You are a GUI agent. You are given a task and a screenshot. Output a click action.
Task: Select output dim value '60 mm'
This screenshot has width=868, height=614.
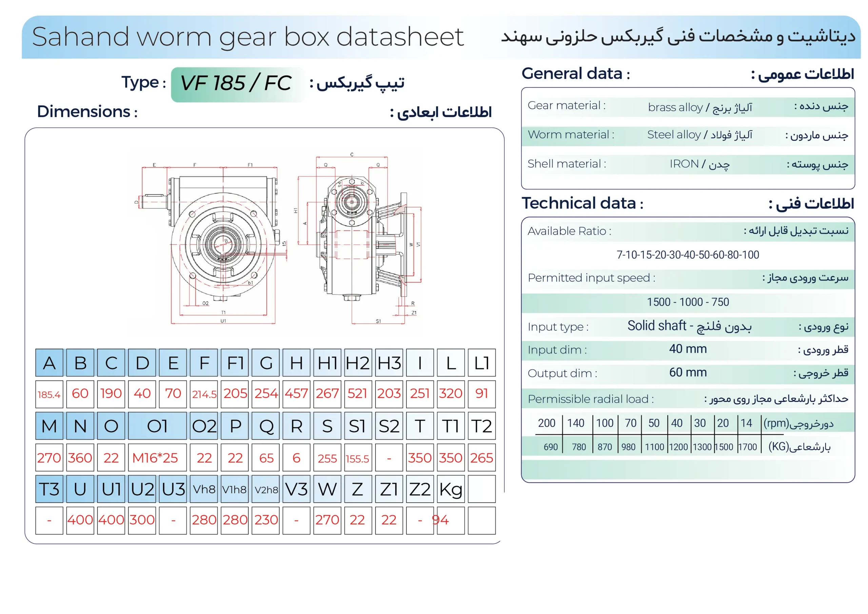[x=688, y=372]
